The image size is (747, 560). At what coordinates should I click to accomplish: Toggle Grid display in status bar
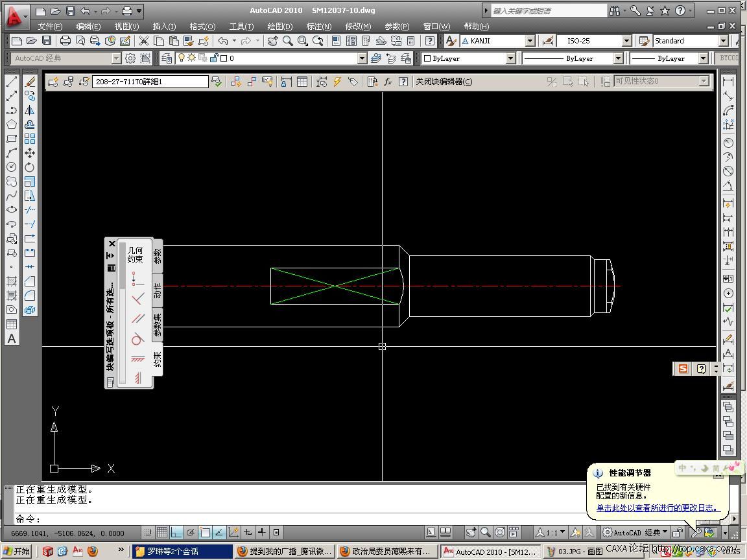[162, 532]
